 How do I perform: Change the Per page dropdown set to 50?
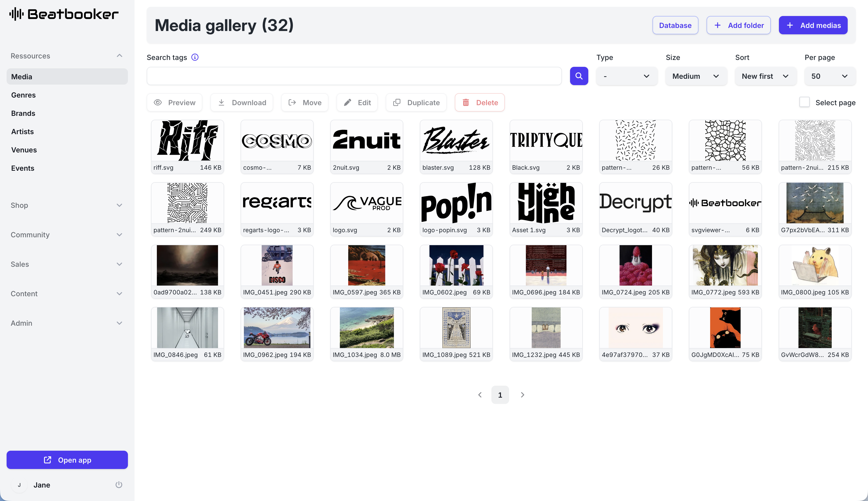[x=829, y=76]
